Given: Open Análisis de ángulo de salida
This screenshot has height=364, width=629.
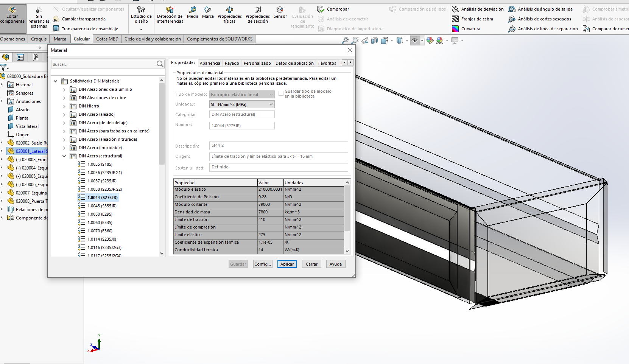Looking at the screenshot, I should pyautogui.click(x=540, y=9).
